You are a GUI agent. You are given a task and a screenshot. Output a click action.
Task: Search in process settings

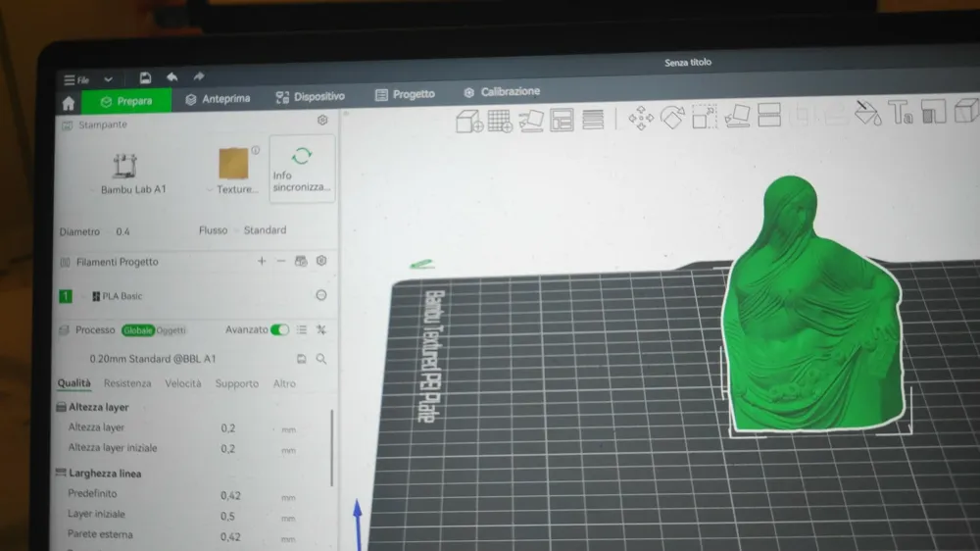(x=321, y=359)
